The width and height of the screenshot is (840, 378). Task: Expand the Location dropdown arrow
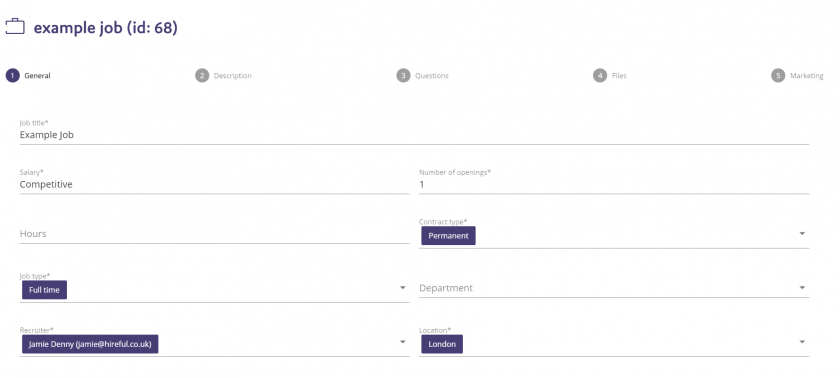point(802,342)
